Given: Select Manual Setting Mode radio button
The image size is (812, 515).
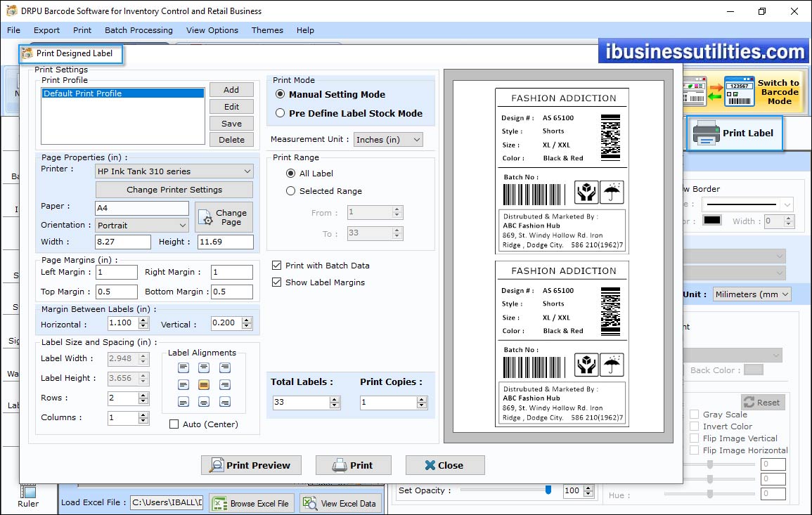Looking at the screenshot, I should [x=281, y=94].
